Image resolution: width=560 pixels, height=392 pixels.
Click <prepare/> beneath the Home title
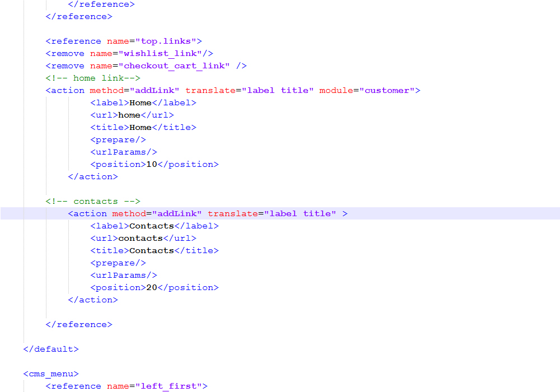click(118, 140)
